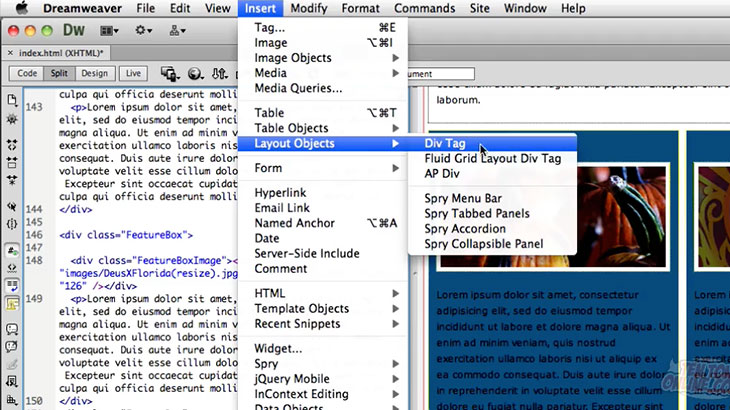730x410 pixels.
Task: Click Remove Comment icon
Action: click(x=12, y=347)
